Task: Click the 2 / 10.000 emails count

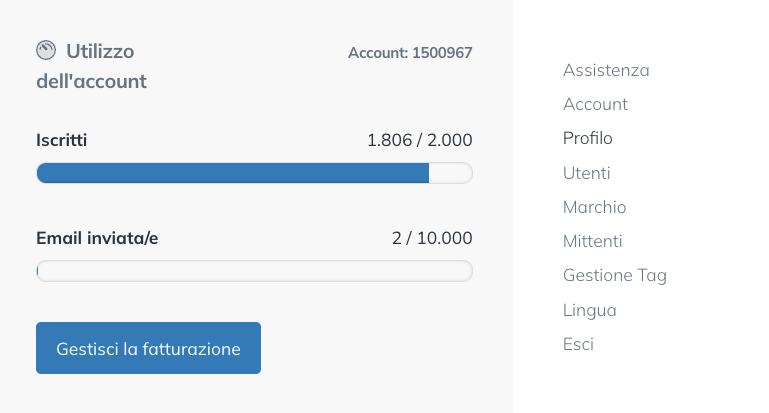Action: 431,238
